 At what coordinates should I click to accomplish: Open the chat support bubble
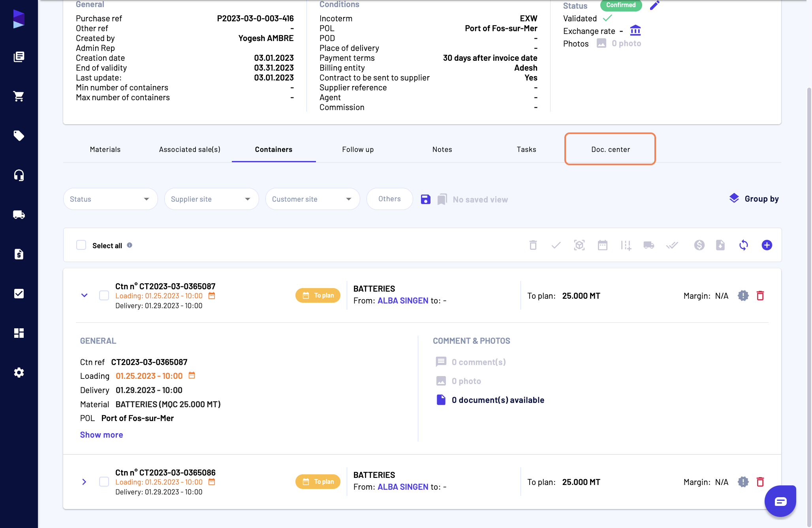click(780, 501)
